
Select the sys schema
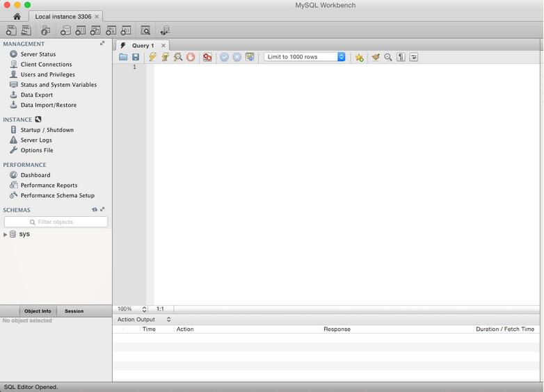[24, 234]
